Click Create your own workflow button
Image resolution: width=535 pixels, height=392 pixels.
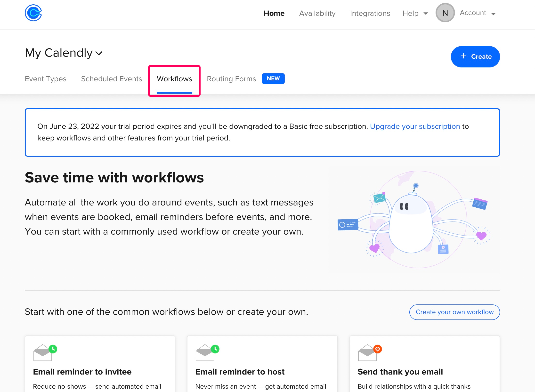click(x=455, y=312)
